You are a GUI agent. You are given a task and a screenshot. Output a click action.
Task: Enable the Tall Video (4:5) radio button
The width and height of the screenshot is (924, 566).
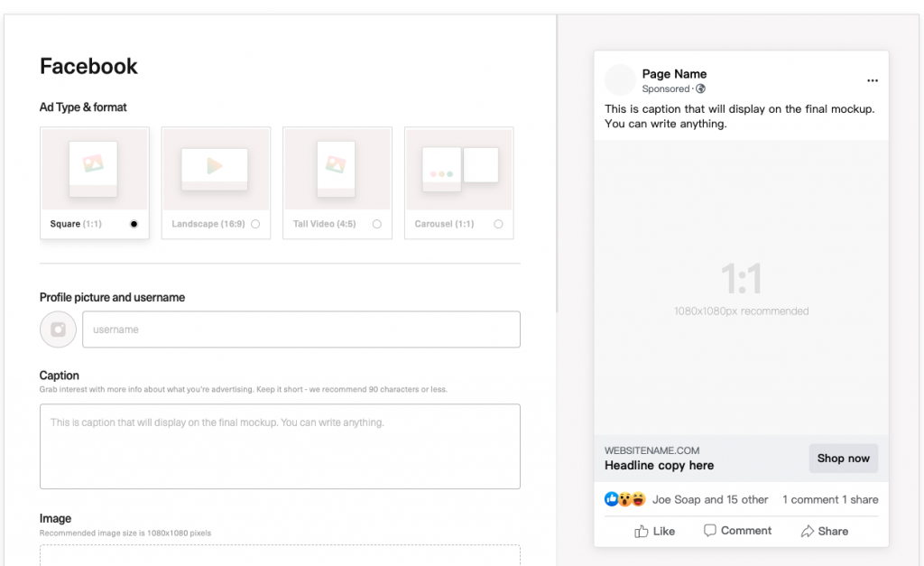[376, 224]
